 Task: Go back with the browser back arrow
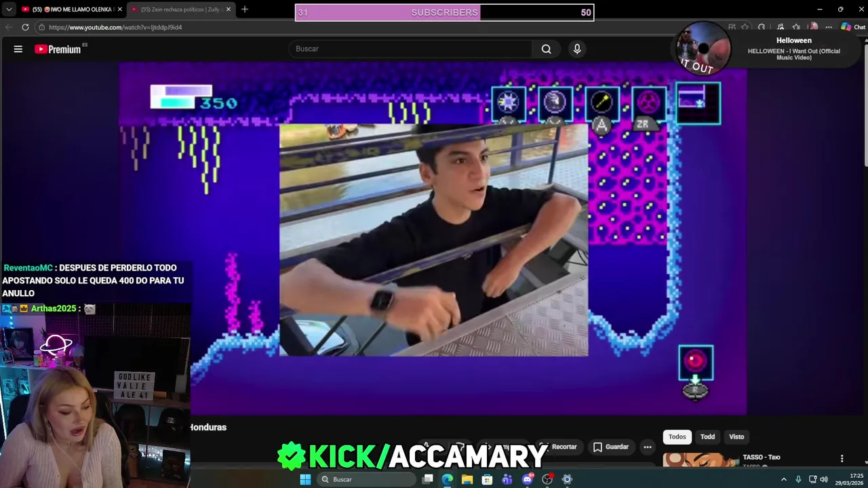coord(9,27)
